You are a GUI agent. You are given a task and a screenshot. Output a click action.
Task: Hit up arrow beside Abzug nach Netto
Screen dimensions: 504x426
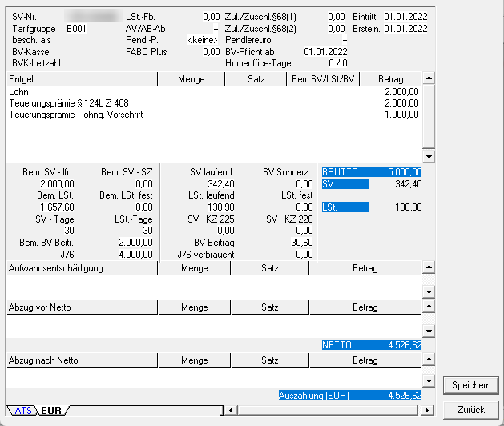pos(429,360)
